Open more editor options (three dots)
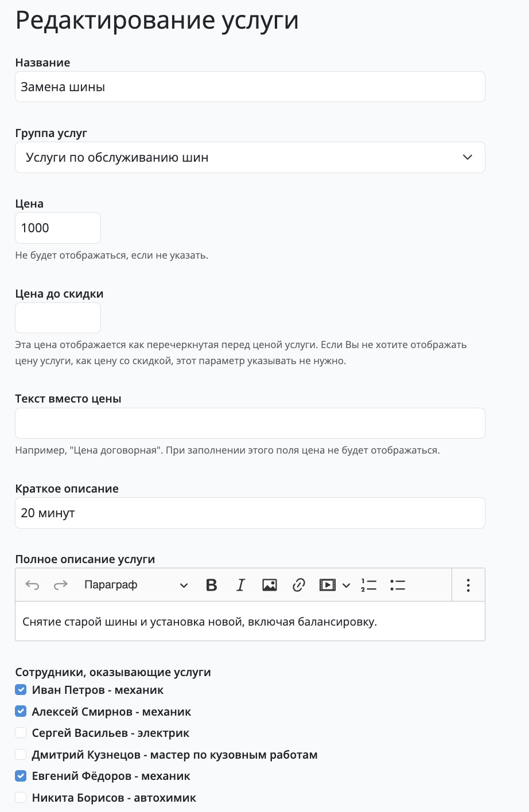The width and height of the screenshot is (529, 812). pos(468,585)
